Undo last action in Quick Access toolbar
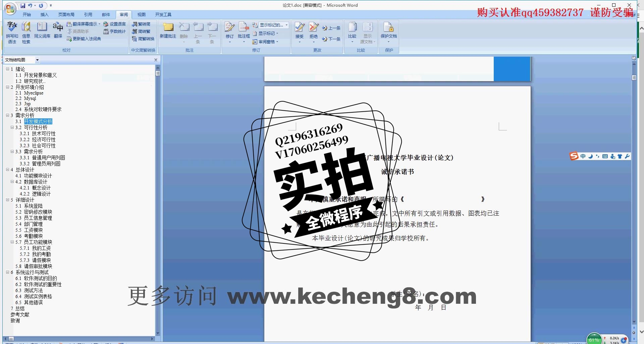Viewport: 644px width, 344px height. pos(30,5)
